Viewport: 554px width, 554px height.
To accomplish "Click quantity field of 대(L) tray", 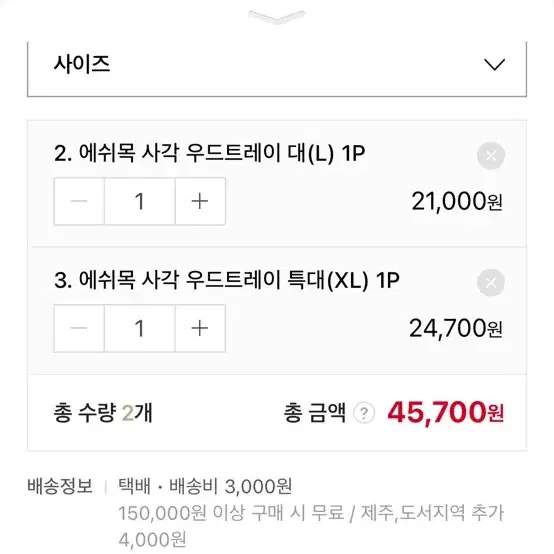I will tap(140, 201).
